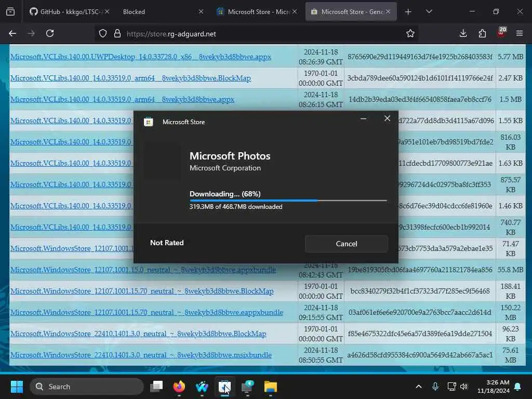Open the notification bell in the taskbar
Viewport: 532px width, 399px height.
coord(518,387)
